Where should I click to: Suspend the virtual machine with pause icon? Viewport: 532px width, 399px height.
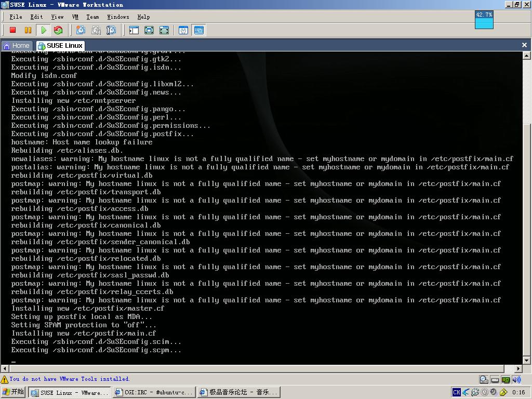coord(28,30)
